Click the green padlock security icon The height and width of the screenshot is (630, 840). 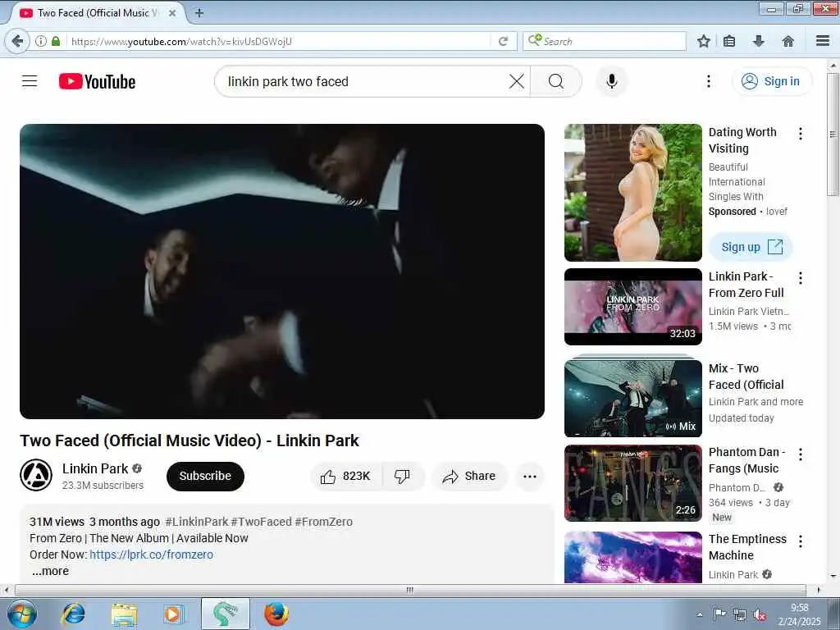click(56, 41)
